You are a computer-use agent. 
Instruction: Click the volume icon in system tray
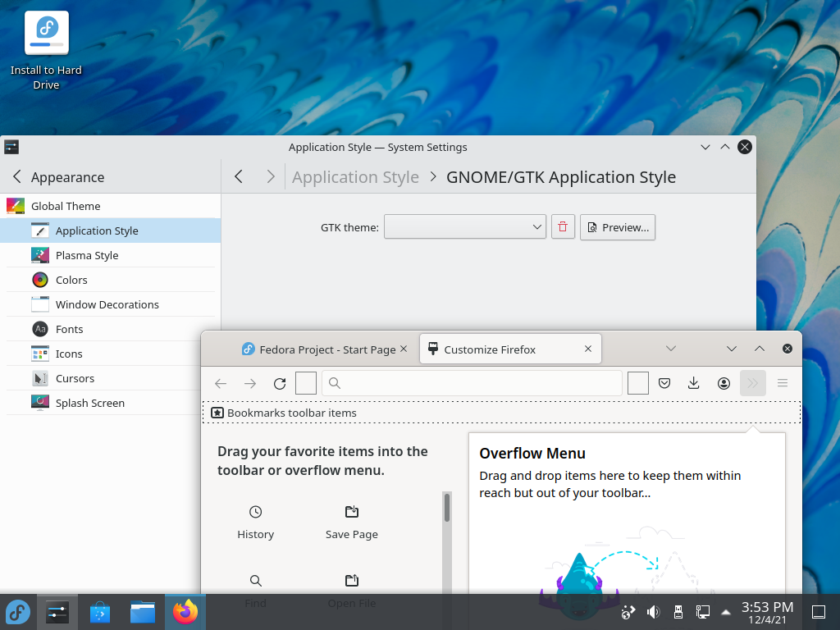click(x=653, y=612)
